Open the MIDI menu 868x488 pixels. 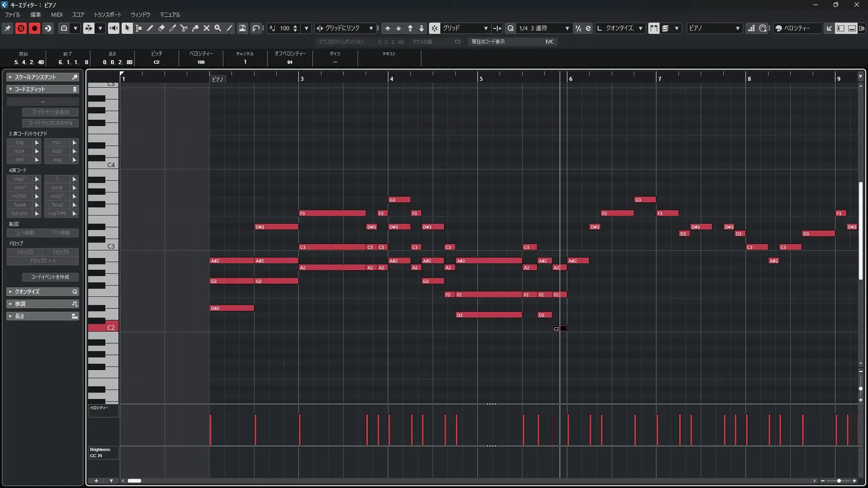(x=57, y=14)
